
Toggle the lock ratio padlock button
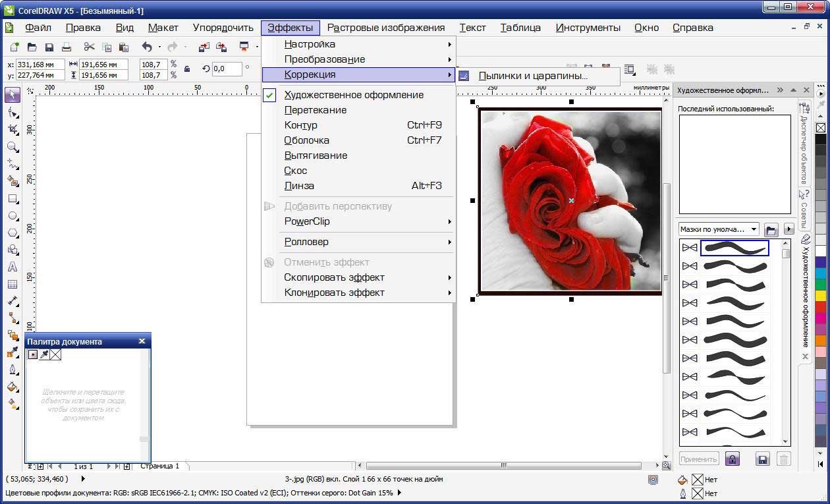(187, 69)
